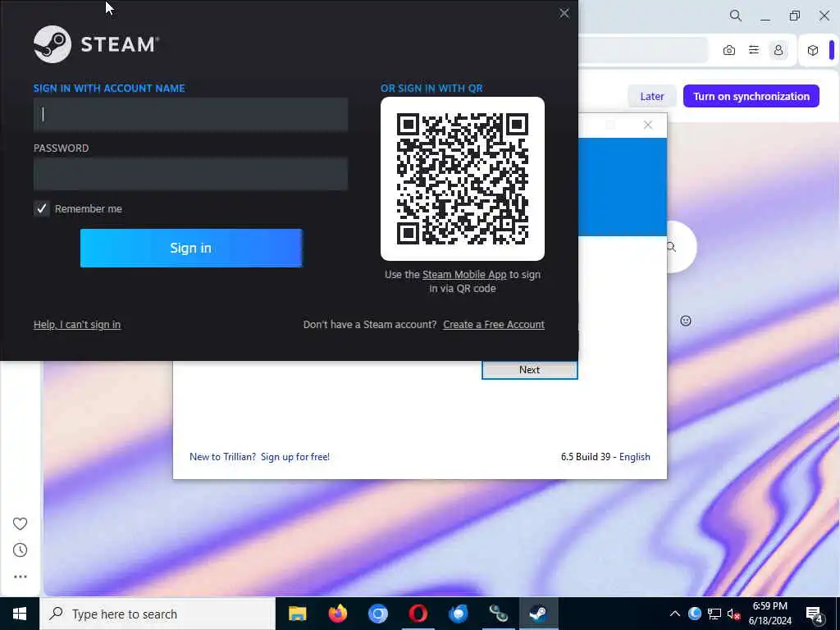Click the taskbar search box

coord(157,614)
